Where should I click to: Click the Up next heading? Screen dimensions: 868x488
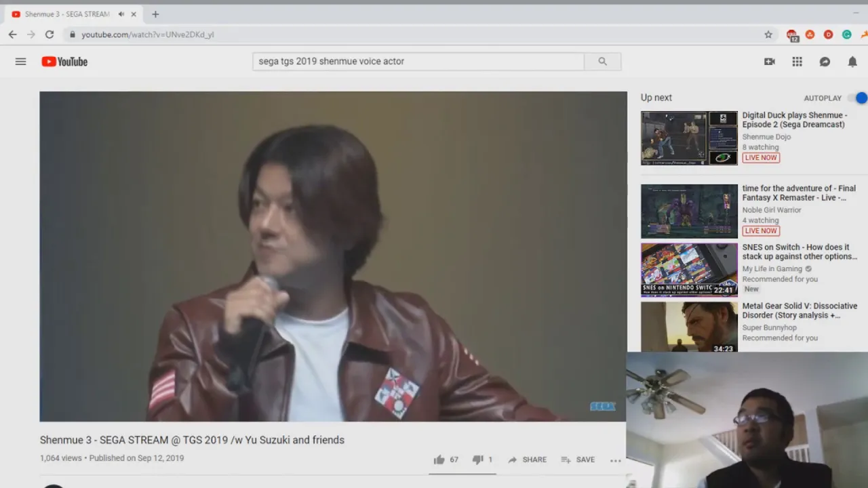[656, 98]
